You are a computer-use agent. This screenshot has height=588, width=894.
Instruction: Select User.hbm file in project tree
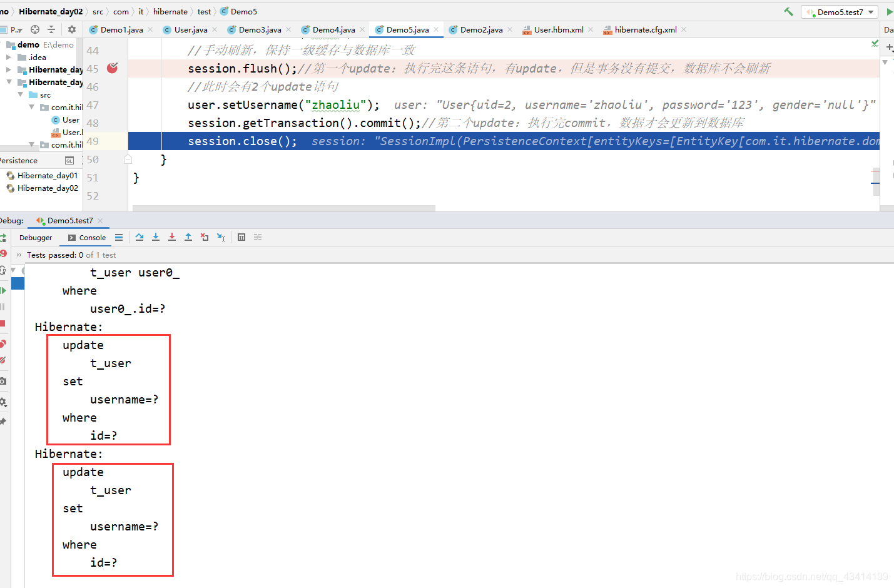[67, 132]
